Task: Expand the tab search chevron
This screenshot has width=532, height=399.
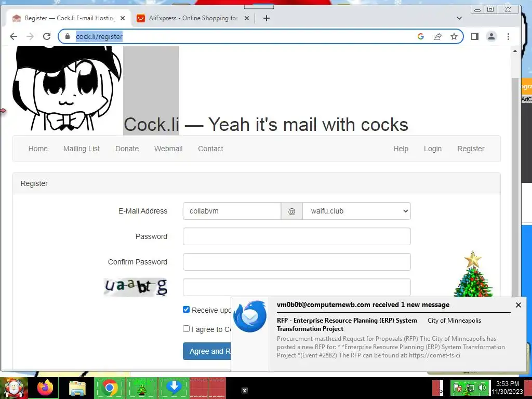Action: [x=459, y=18]
